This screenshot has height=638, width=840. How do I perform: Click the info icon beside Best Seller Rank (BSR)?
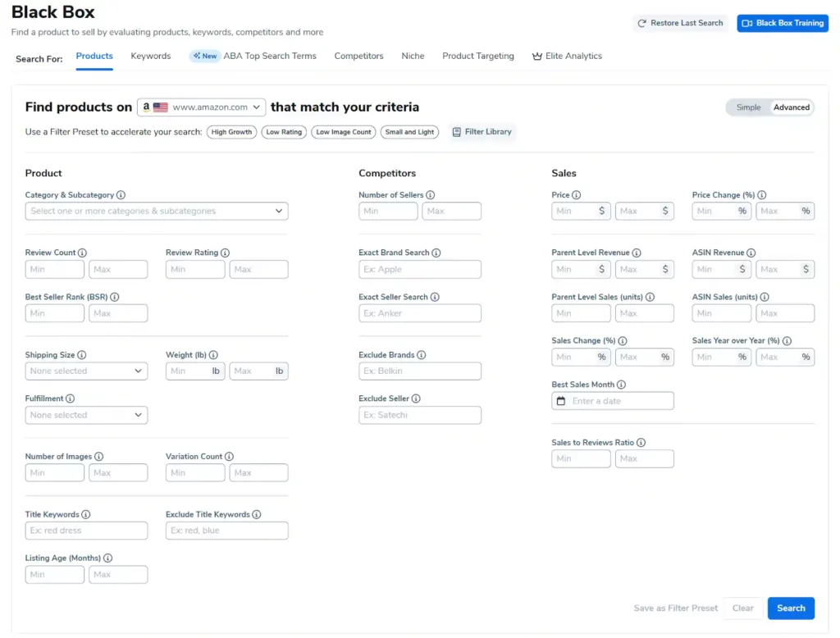[x=115, y=298]
